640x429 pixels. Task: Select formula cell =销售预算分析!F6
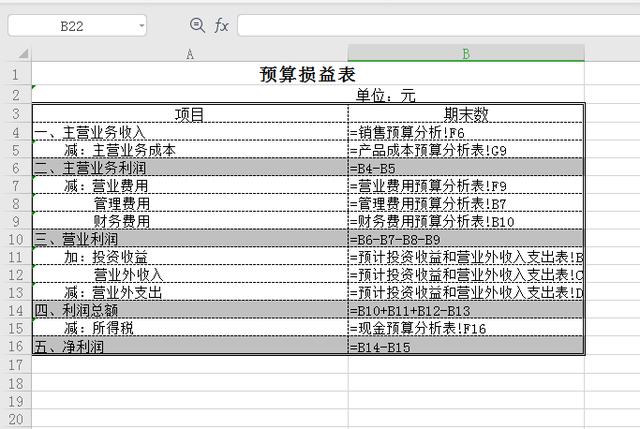click(466, 132)
